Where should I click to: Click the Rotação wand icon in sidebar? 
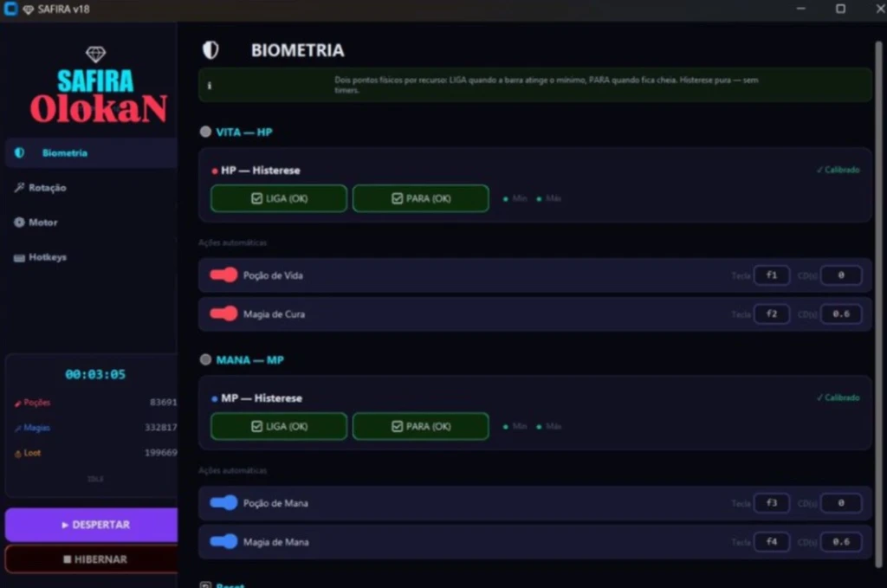[x=19, y=188]
